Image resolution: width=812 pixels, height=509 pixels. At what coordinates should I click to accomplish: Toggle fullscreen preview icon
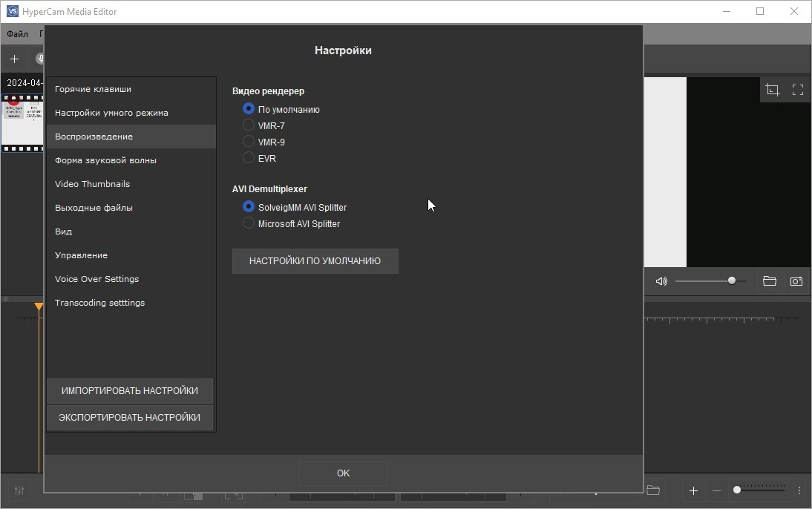click(x=797, y=90)
